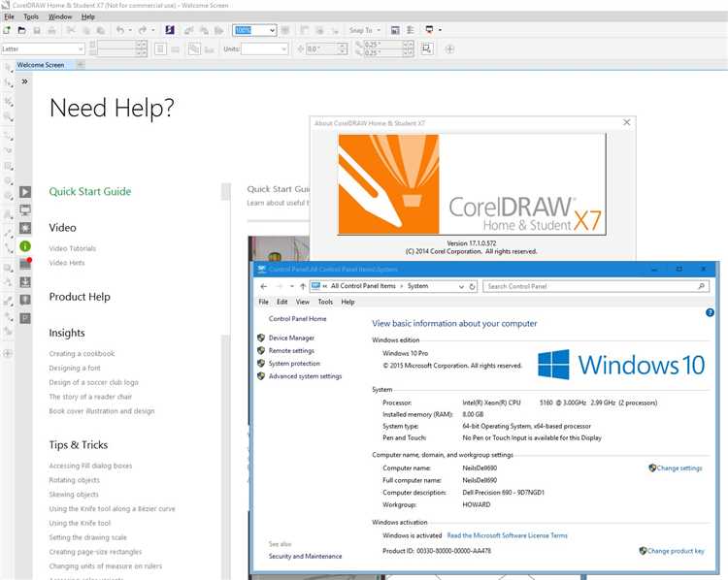
Task: Select Quick Start Guide in help list
Action: [90, 192]
